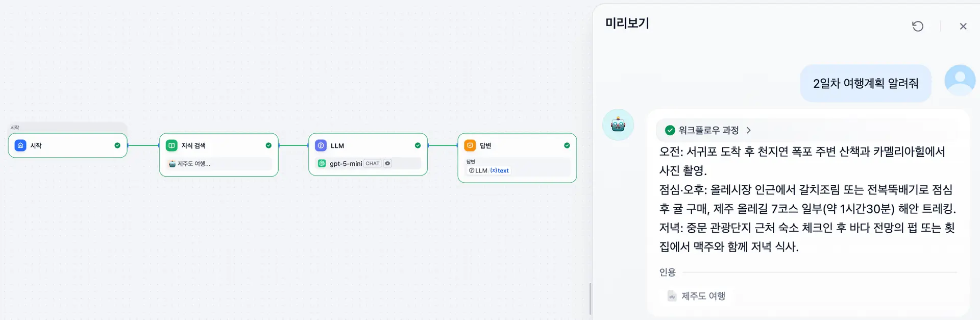
Task: Click the LLM node success checkmark
Action: 418,145
